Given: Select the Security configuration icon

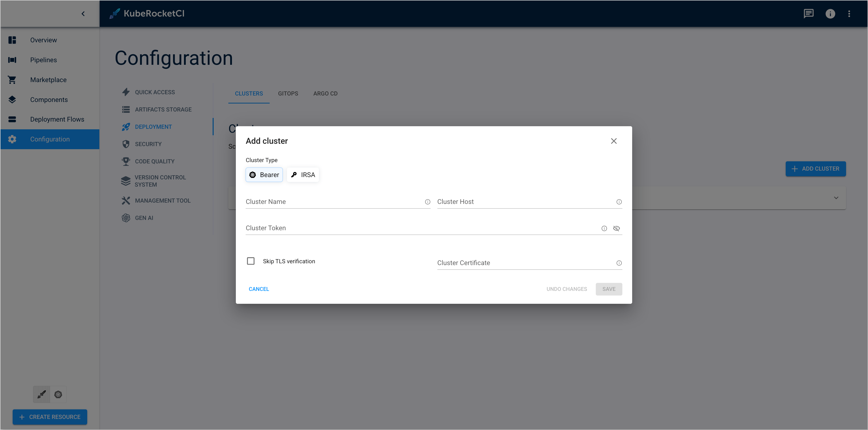Looking at the screenshot, I should 126,144.
